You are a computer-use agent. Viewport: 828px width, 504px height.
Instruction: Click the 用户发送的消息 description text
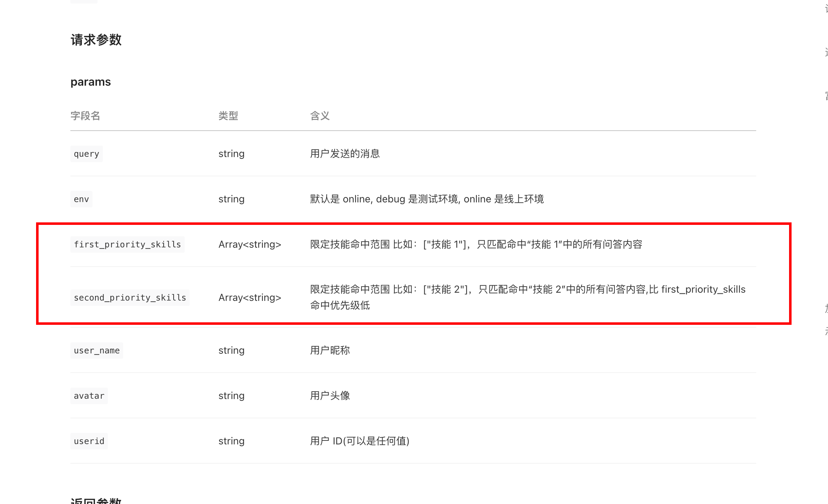click(x=345, y=154)
